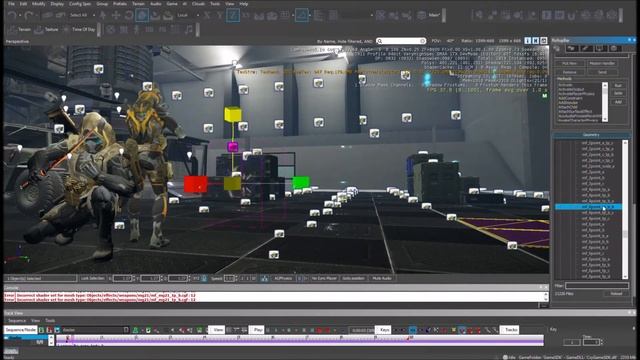Toggle the X axis constraint
640x360 pixels.
pos(207,16)
